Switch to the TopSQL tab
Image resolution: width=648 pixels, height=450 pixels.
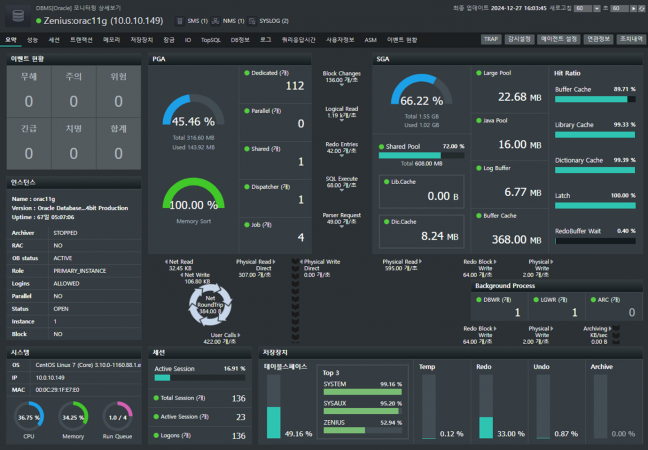click(x=210, y=39)
